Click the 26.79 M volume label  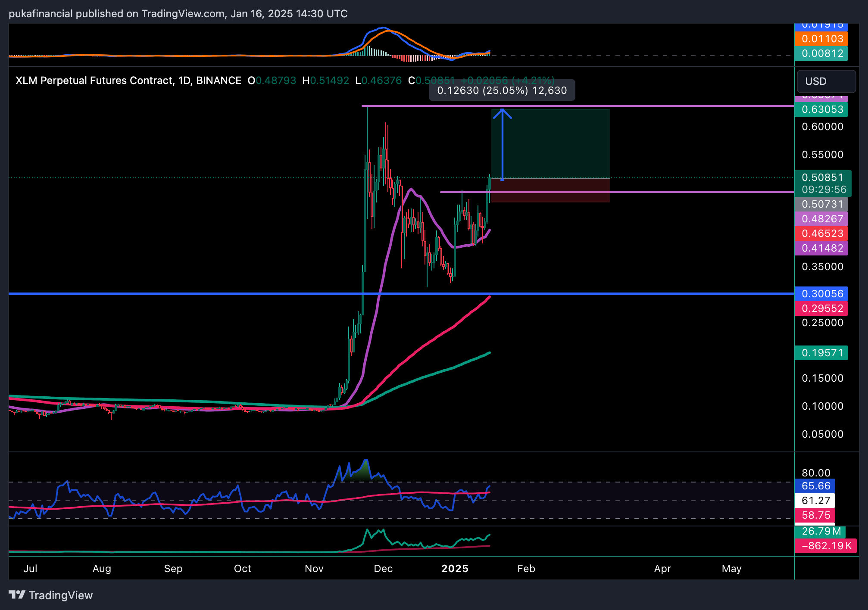[820, 532]
